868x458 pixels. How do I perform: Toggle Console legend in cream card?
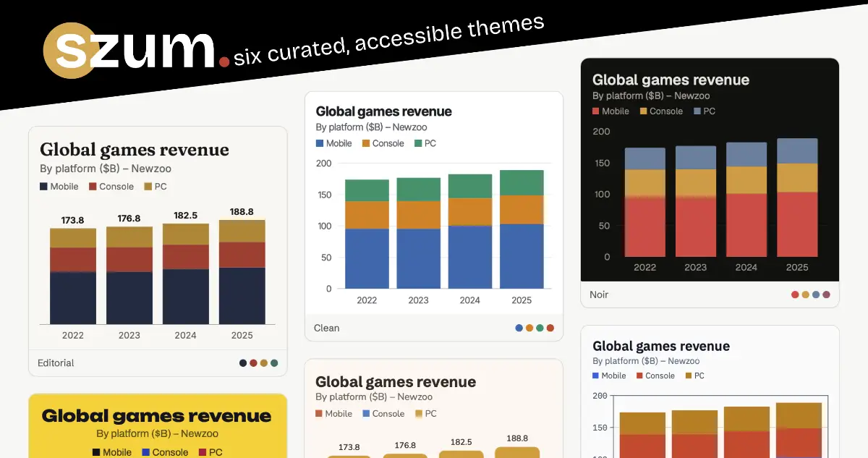click(x=383, y=414)
